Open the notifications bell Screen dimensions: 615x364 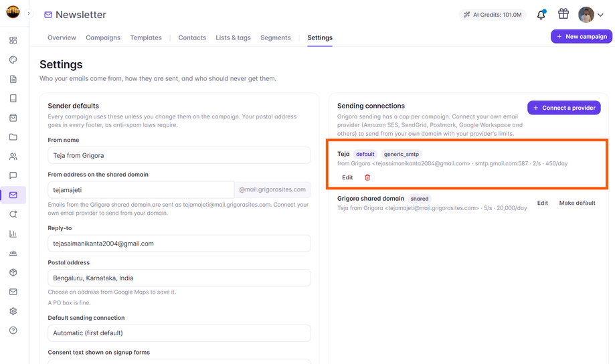coord(541,15)
